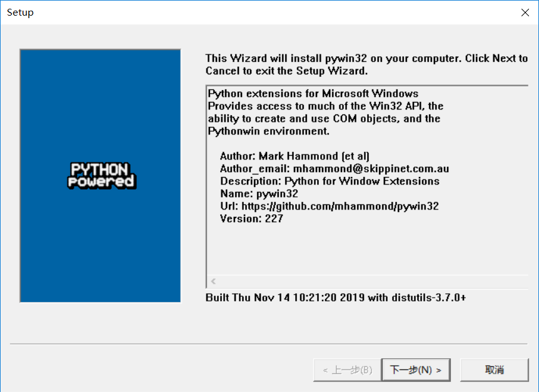This screenshot has width=539, height=392.
Task: Close the Setup window with X
Action: click(x=525, y=13)
